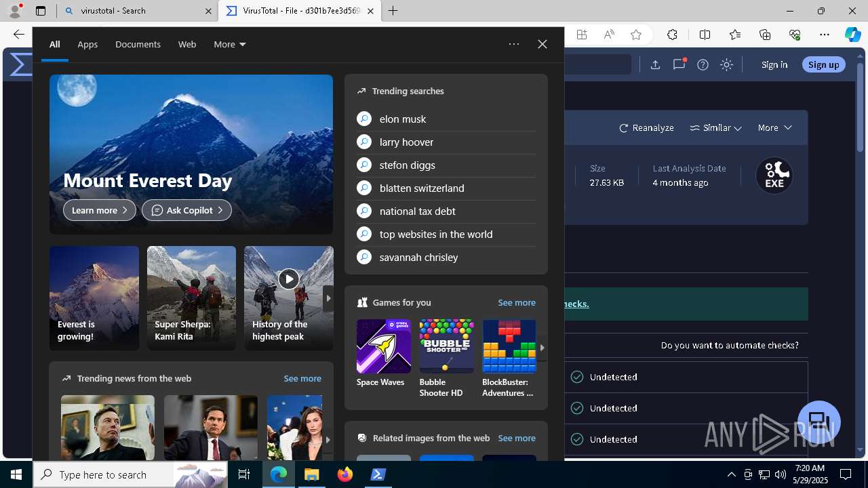Show next games carousel arrow
The width and height of the screenshot is (868, 488).
[x=542, y=347]
